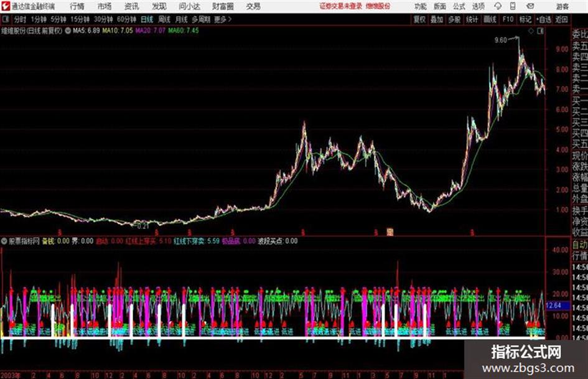Viewport: 588px width, 379px height.
Task: Open the 公式 menu
Action: (x=459, y=6)
